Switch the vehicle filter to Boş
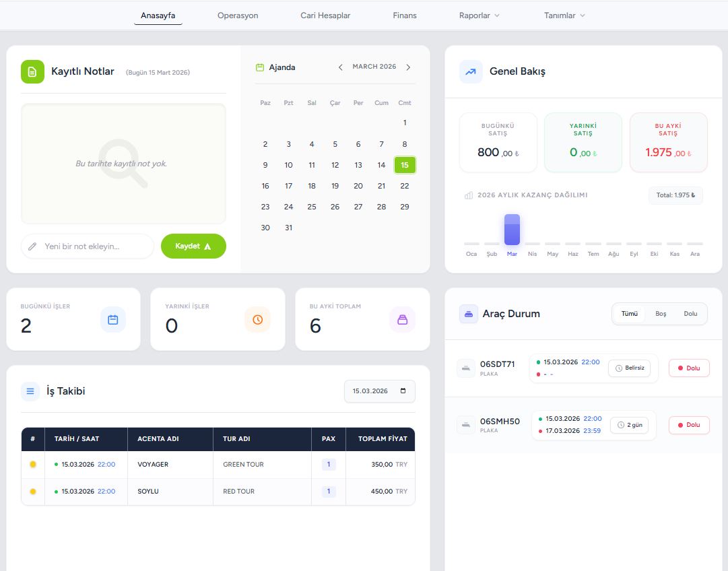 coord(661,314)
